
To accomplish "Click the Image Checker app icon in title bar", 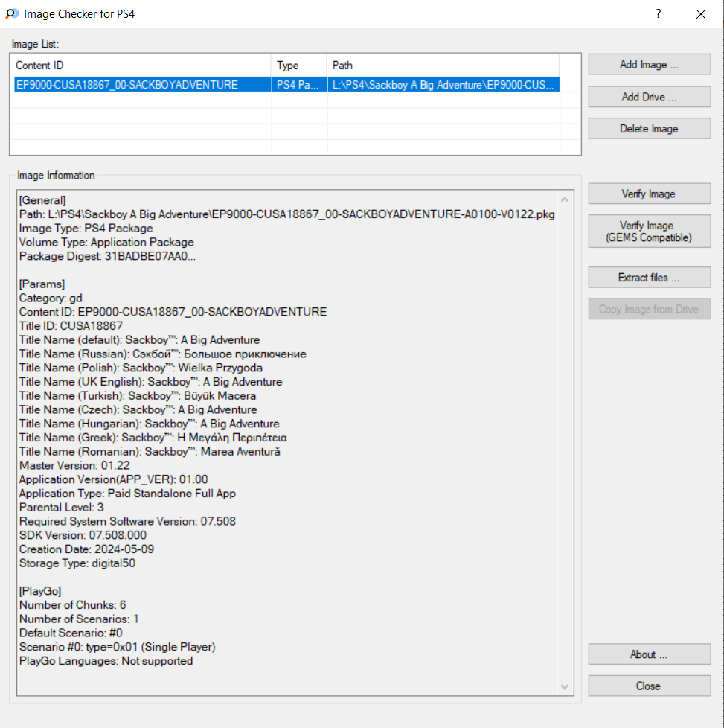I will coord(13,13).
